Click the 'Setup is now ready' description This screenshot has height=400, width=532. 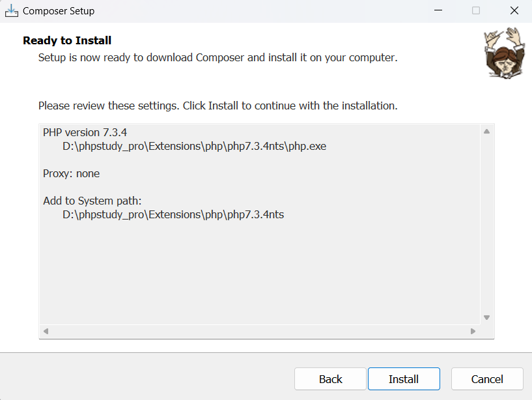point(218,58)
